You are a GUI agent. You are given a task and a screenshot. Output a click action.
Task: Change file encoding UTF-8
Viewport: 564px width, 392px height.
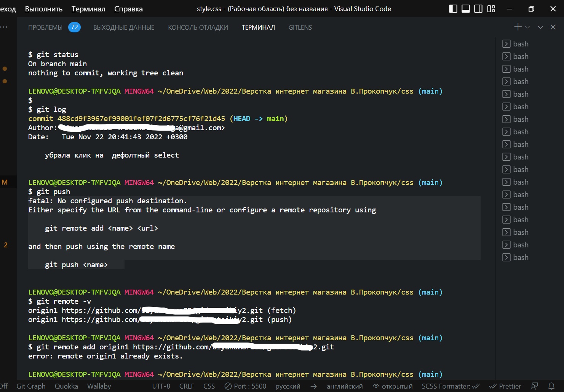(x=161, y=386)
